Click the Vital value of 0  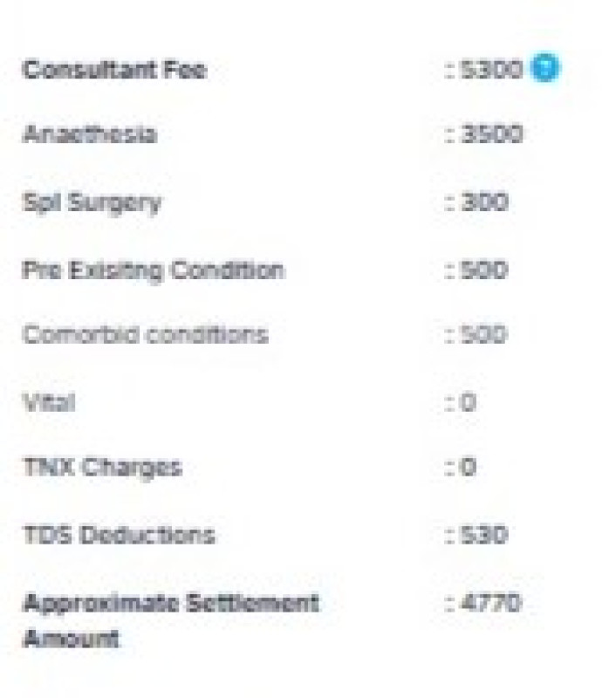tap(468, 402)
